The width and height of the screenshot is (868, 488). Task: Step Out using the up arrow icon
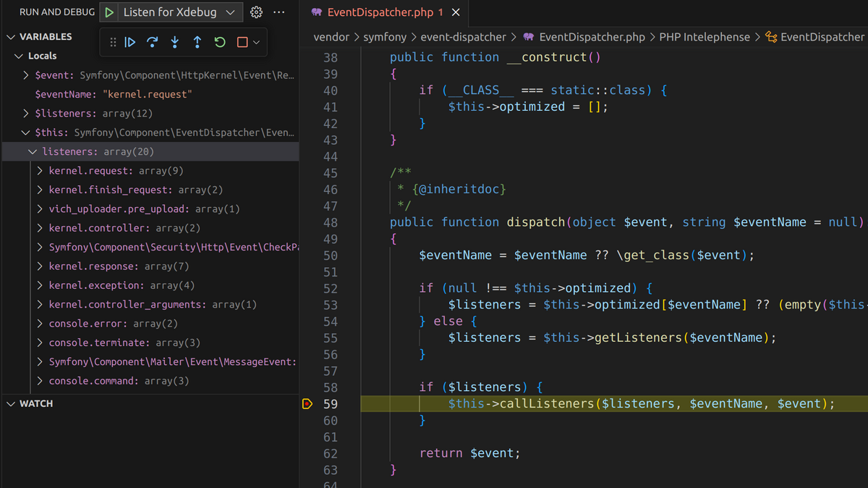(x=197, y=42)
